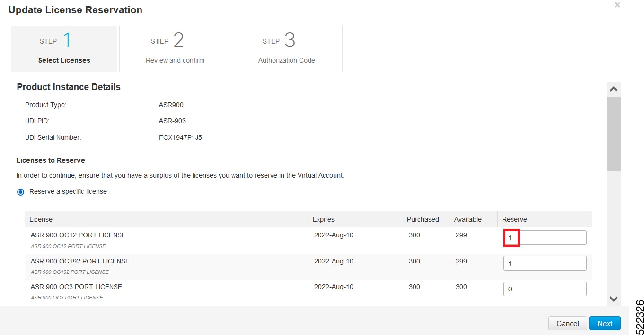Click the Product Type value ASR900

coord(171,105)
